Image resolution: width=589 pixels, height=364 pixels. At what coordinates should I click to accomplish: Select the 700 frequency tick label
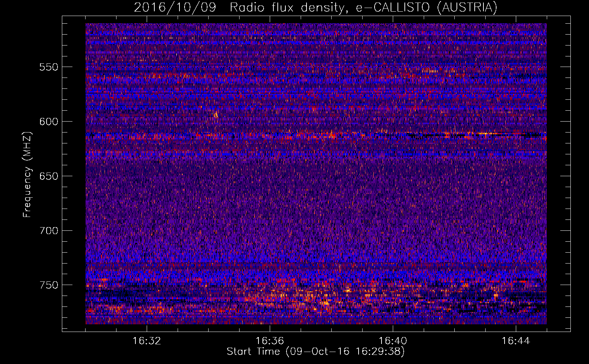pos(49,230)
